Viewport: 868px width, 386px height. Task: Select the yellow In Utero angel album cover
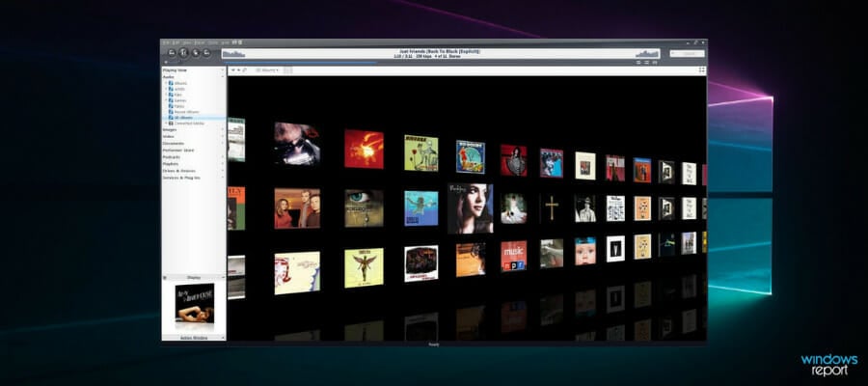tap(364, 267)
